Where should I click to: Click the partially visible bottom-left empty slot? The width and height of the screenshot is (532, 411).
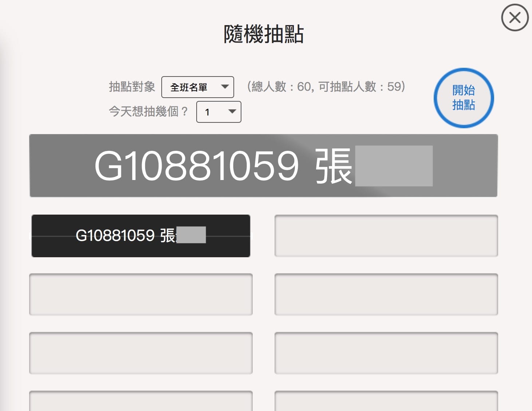click(x=141, y=402)
